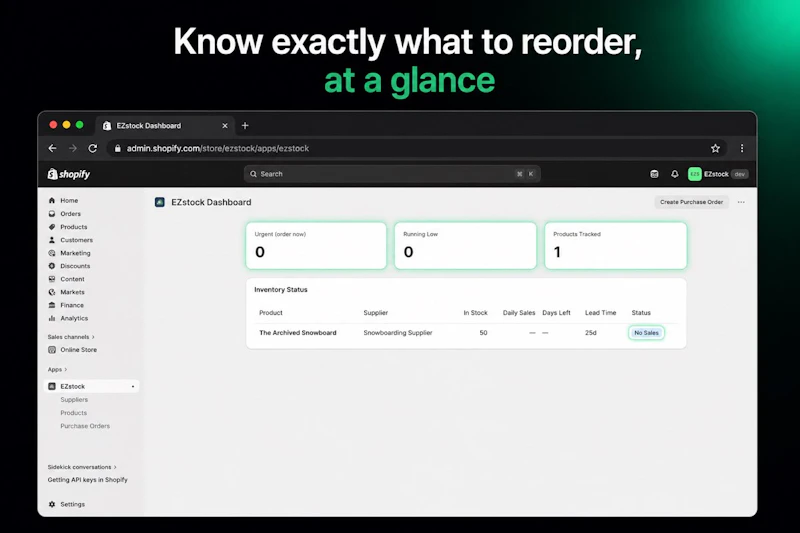Image resolution: width=800 pixels, height=533 pixels.
Task: Click the Product column header
Action: 270,313
